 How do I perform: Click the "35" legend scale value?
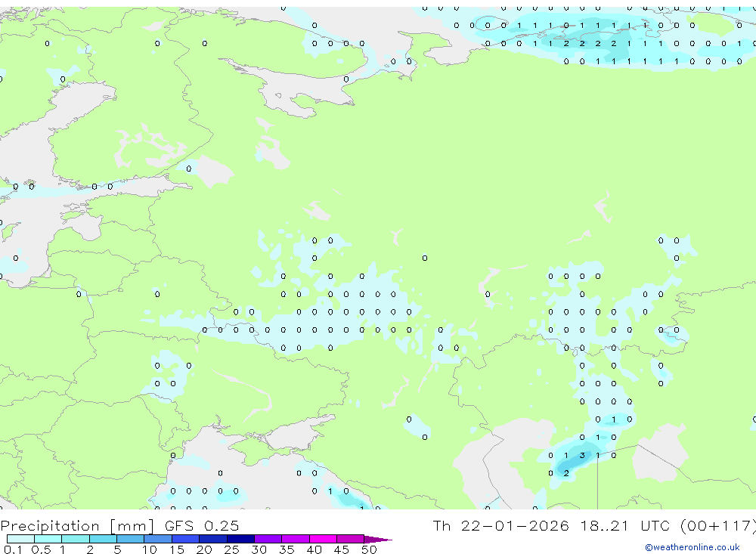[x=287, y=549]
